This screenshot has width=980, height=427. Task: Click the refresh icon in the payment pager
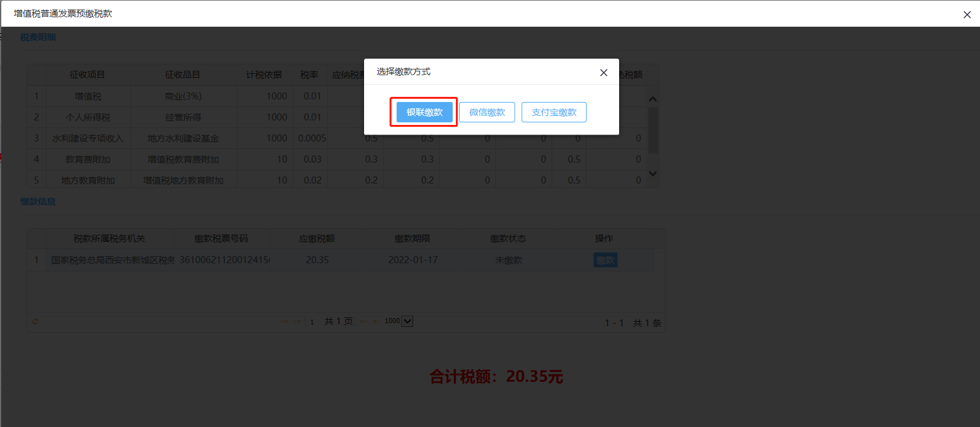click(35, 322)
